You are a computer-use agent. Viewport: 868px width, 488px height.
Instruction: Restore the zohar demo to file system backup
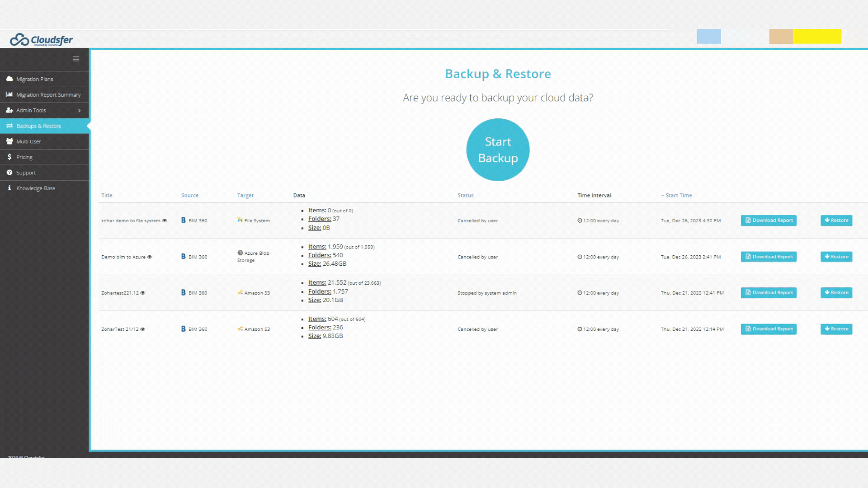836,220
